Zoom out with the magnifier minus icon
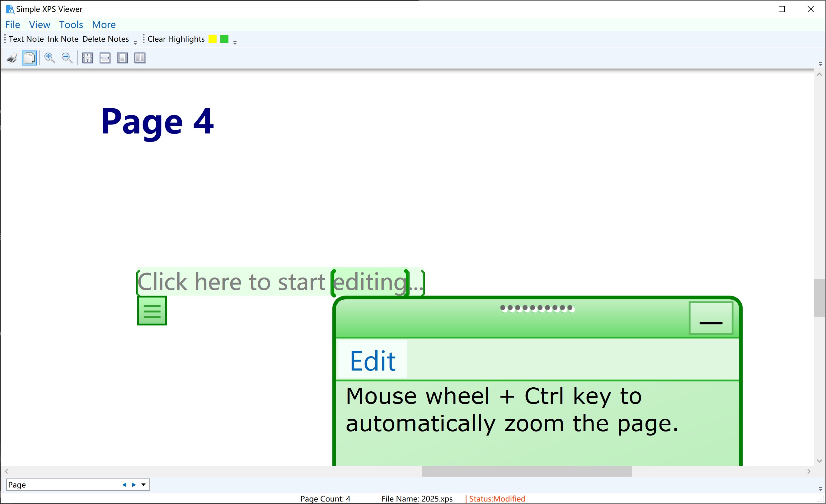 pyautogui.click(x=67, y=58)
